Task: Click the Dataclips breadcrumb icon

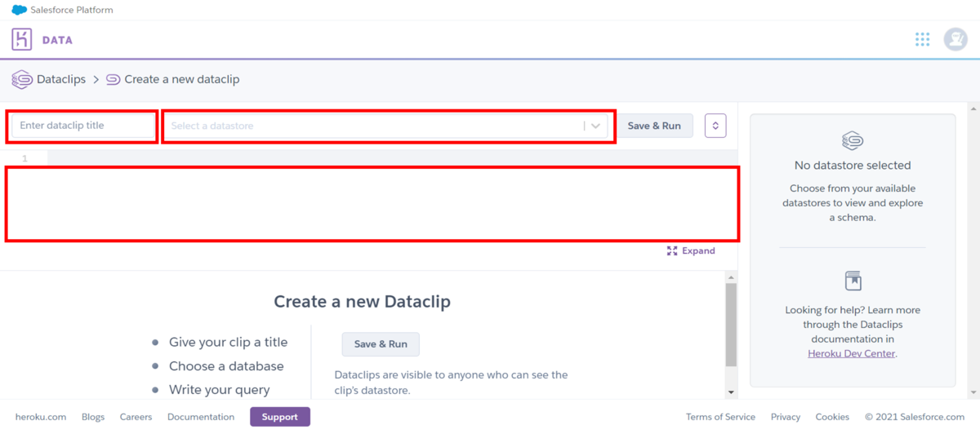Action: [x=22, y=80]
